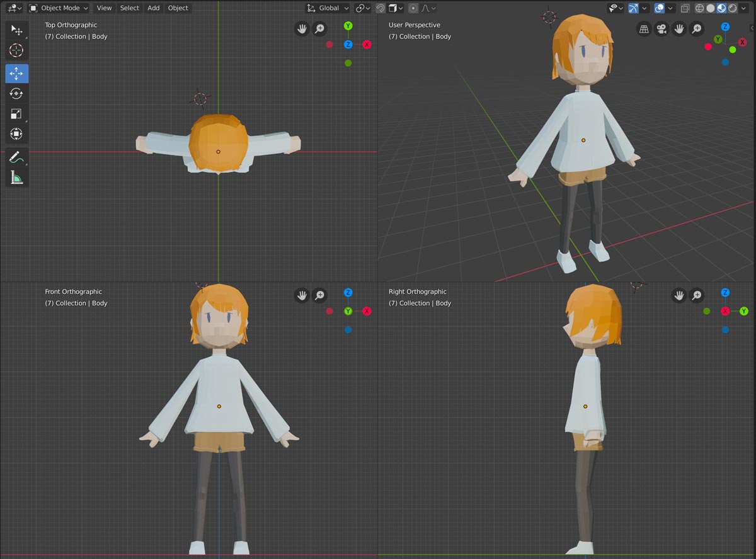Switch to Wireframe viewport shading
Screen dimensions: 756x559
[x=700, y=8]
